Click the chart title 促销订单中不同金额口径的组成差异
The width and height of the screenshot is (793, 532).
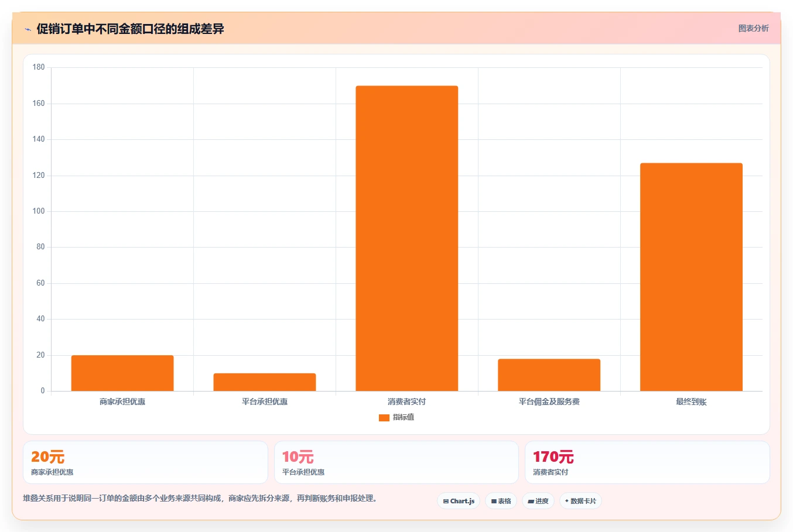[130, 29]
